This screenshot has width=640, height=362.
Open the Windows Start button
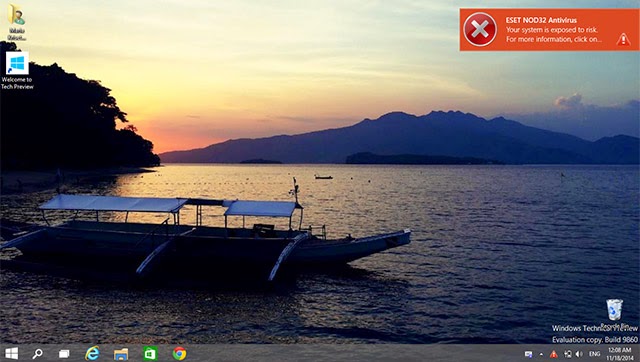coord(11,353)
